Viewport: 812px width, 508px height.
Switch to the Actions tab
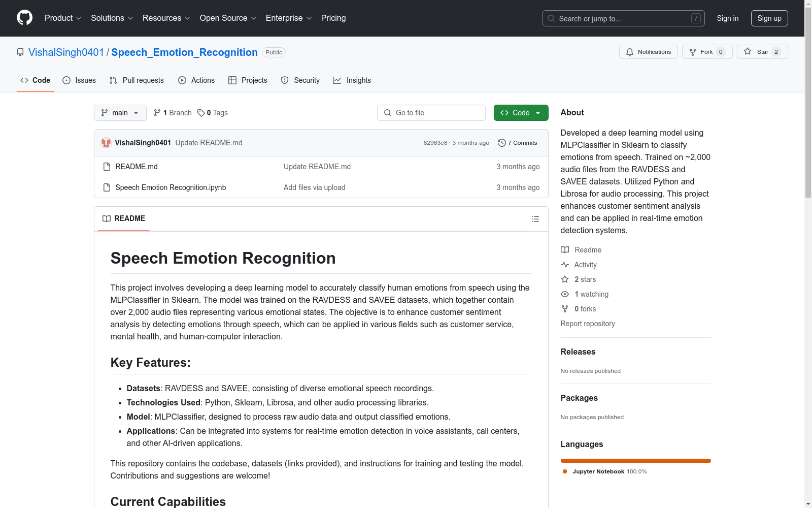click(196, 80)
